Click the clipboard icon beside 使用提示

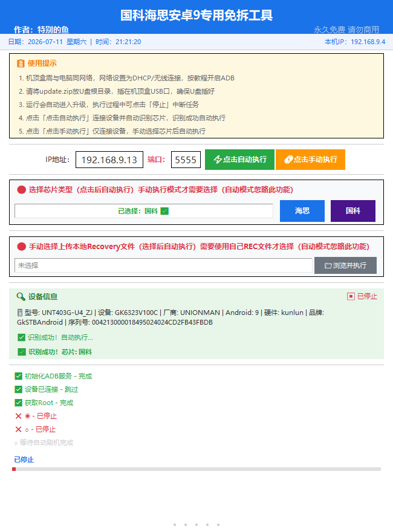[21, 63]
